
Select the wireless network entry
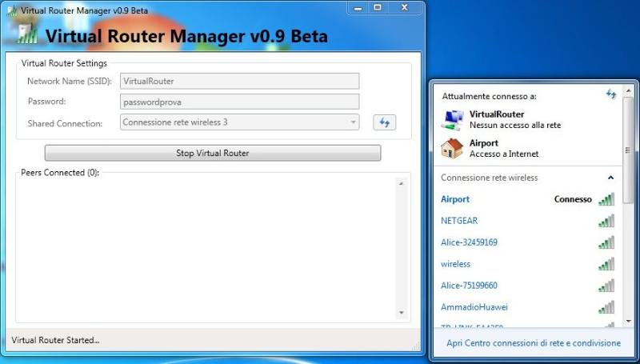455,264
